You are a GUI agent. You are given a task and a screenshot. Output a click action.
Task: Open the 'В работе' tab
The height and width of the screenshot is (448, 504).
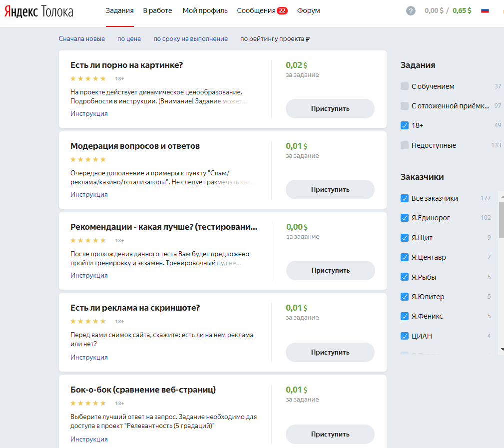(x=157, y=10)
